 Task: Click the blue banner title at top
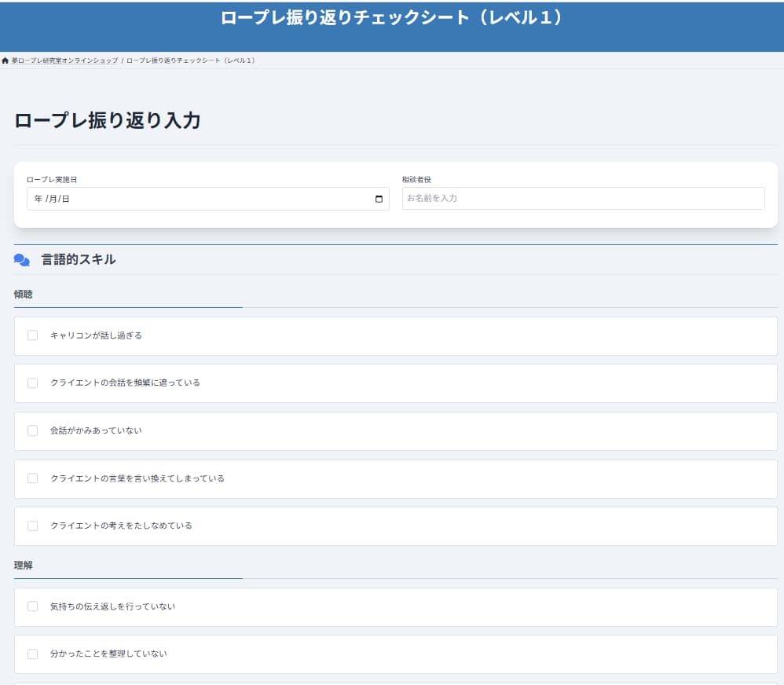391,18
